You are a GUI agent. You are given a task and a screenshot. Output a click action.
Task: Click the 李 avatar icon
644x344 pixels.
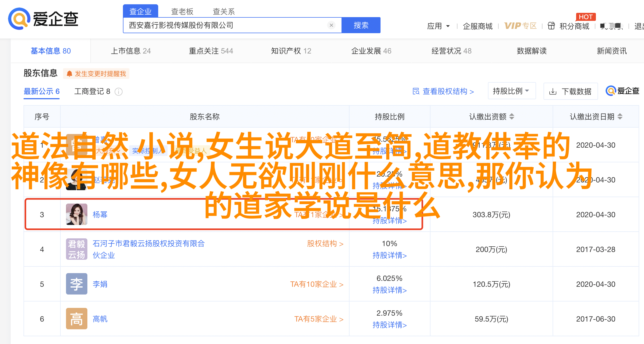pyautogui.click(x=77, y=284)
